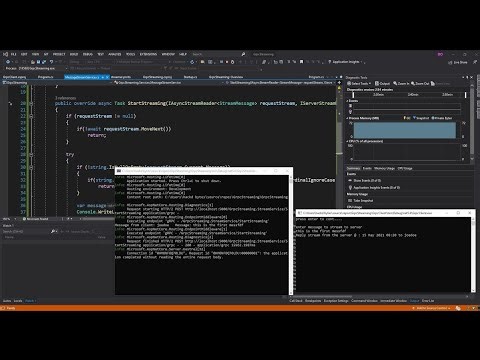480x360 pixels.
Task: Select the CPU Usage tab
Action: coord(405,168)
